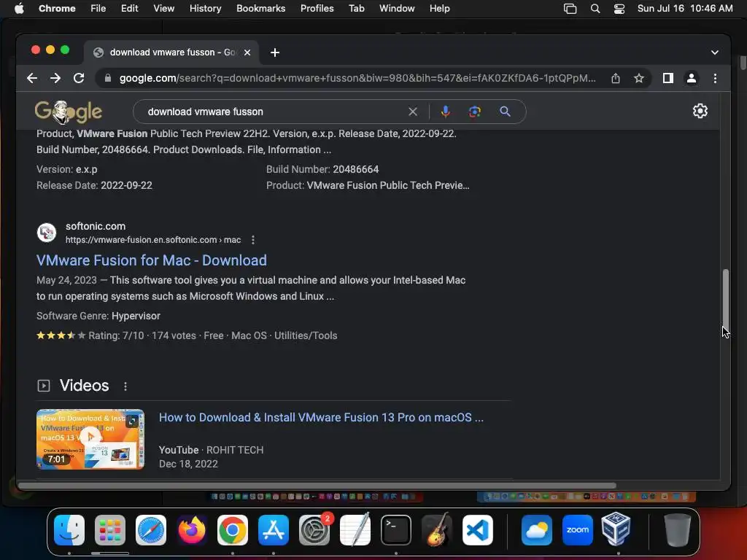
Task: Click the softonic site favicon
Action: click(x=47, y=233)
